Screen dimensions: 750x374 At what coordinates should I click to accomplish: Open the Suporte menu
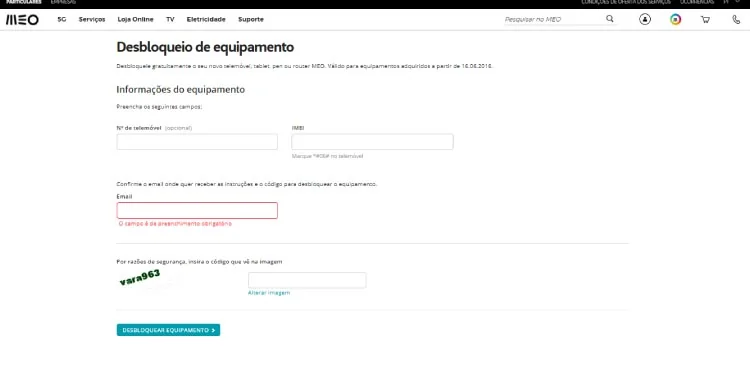coord(251,20)
